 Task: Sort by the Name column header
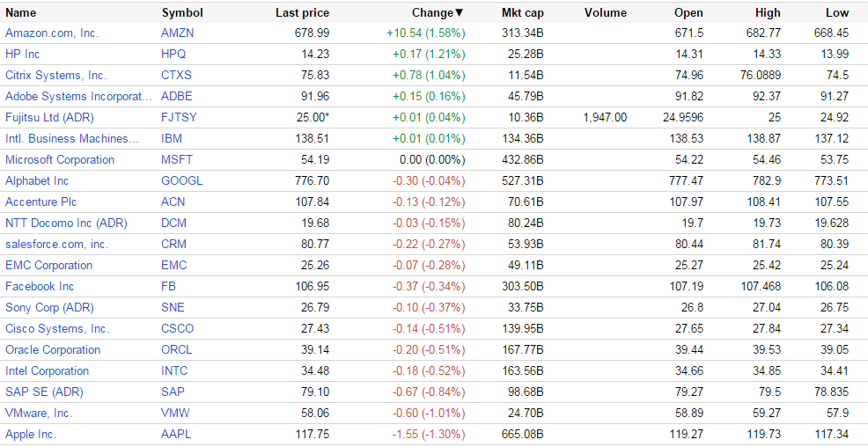[21, 12]
